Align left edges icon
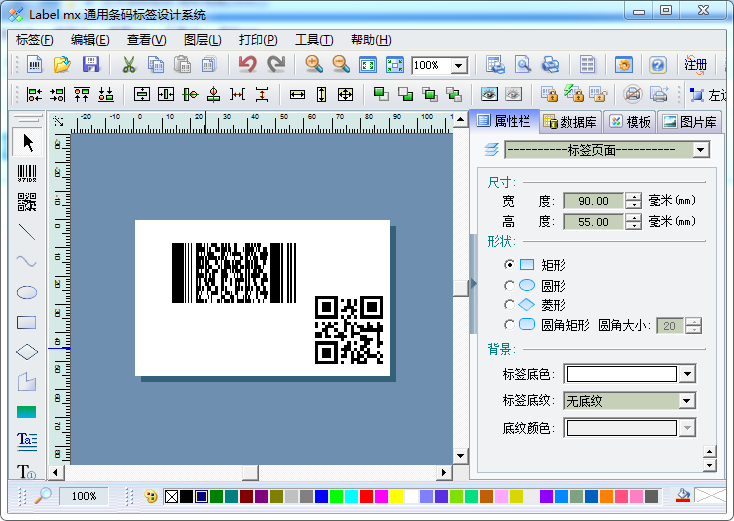Screen dimensions: 734x521 click(34, 95)
